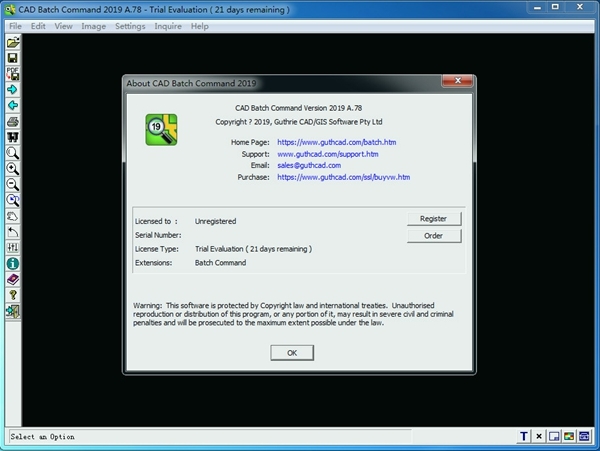Image resolution: width=600 pixels, height=451 pixels.
Task: Click the 'Unregistered' license text
Action: (x=215, y=221)
